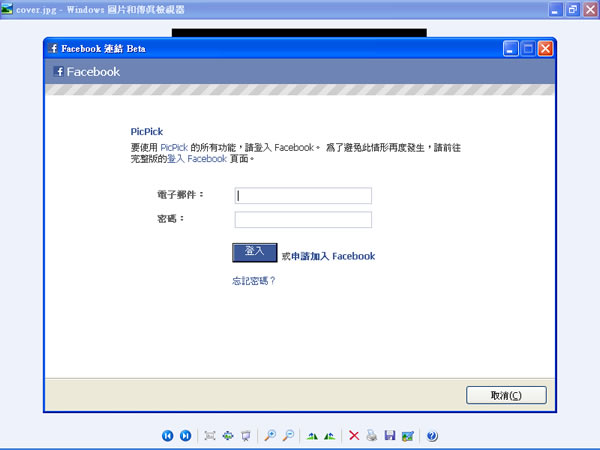The height and width of the screenshot is (450, 600).
Task: Click the 登入 login button
Action: pyautogui.click(x=254, y=252)
